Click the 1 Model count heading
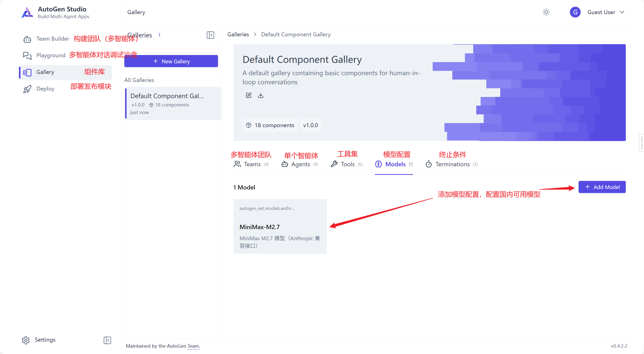Screen dimensions: 644x354 click(244, 187)
